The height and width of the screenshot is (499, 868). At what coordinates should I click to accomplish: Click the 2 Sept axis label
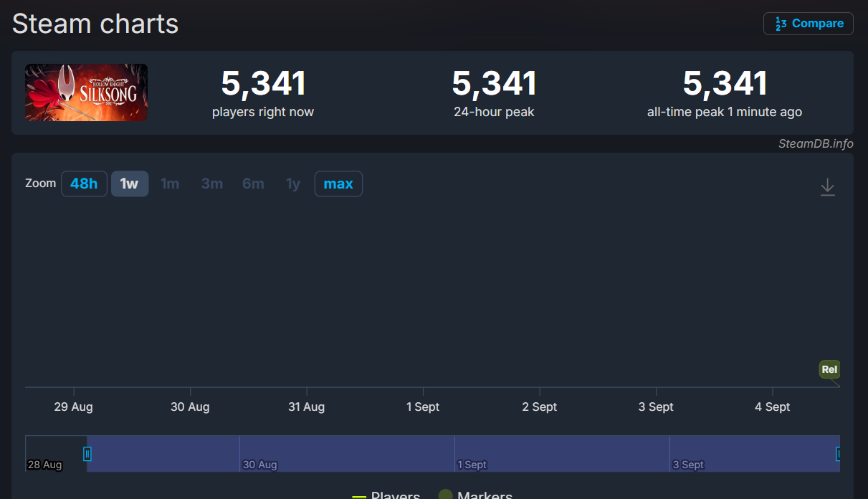pyautogui.click(x=540, y=407)
